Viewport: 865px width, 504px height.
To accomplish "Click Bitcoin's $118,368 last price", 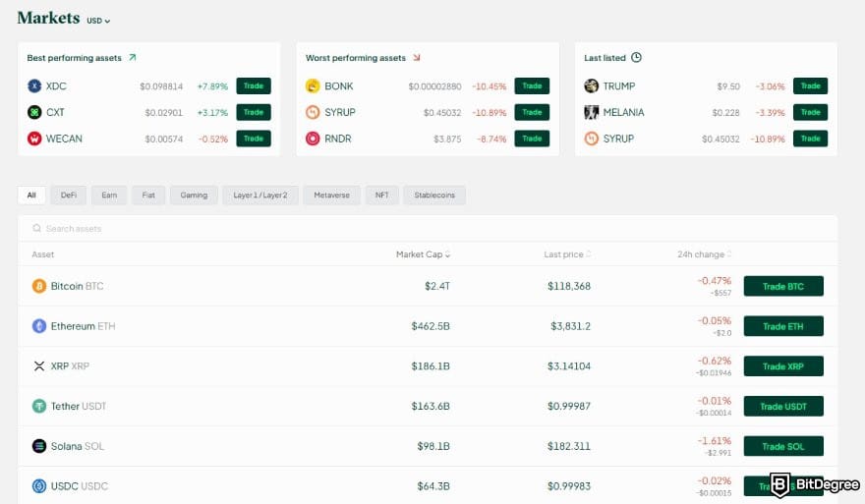I will [569, 286].
